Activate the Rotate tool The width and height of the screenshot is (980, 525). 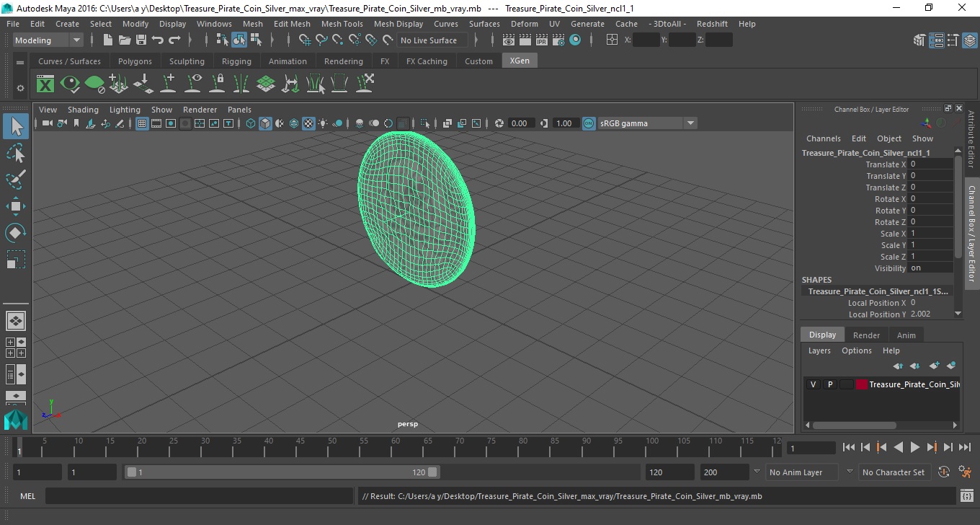coord(16,233)
